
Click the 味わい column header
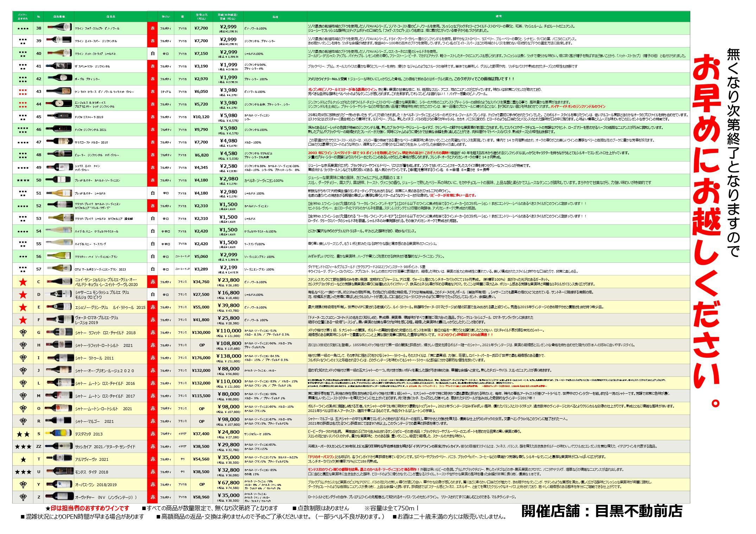click(166, 17)
